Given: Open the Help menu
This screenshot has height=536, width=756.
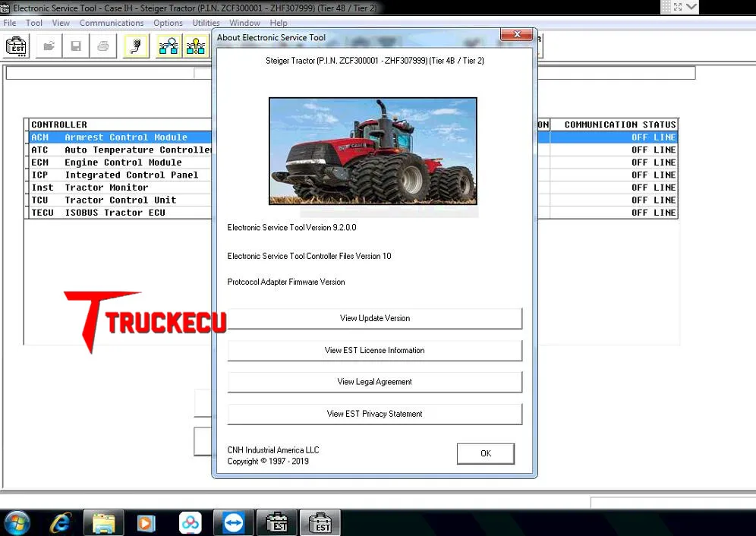Looking at the screenshot, I should point(279,23).
